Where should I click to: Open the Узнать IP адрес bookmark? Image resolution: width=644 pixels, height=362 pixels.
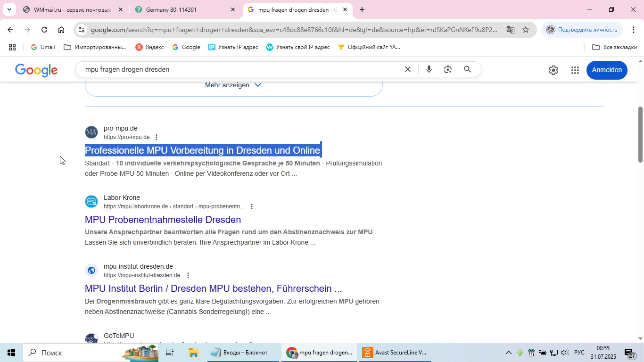pos(233,47)
